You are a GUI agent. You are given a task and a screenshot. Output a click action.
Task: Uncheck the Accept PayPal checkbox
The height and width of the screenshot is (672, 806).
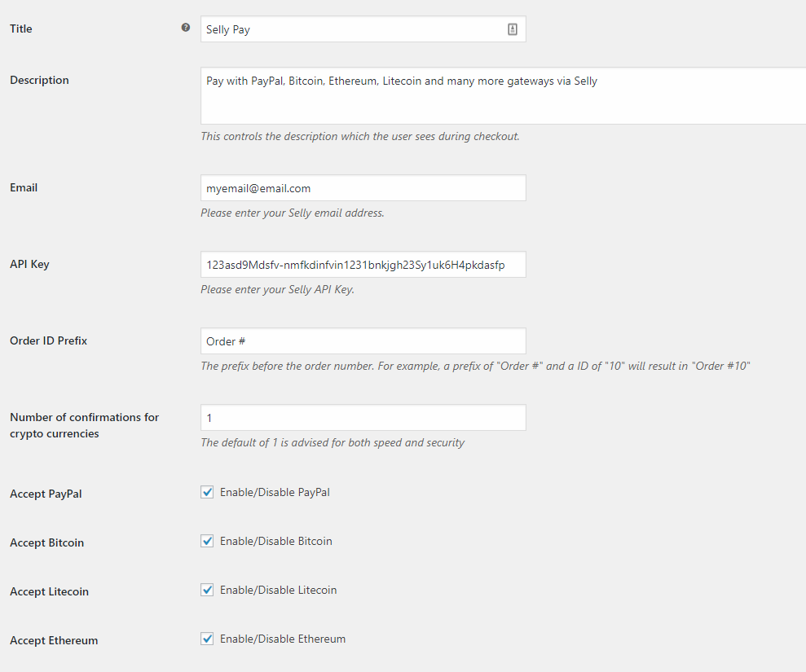[x=207, y=492]
